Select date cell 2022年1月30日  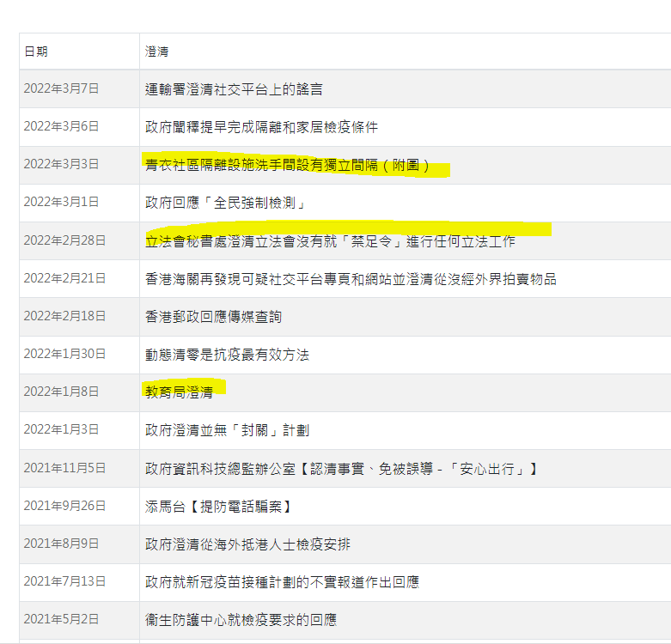(x=79, y=354)
